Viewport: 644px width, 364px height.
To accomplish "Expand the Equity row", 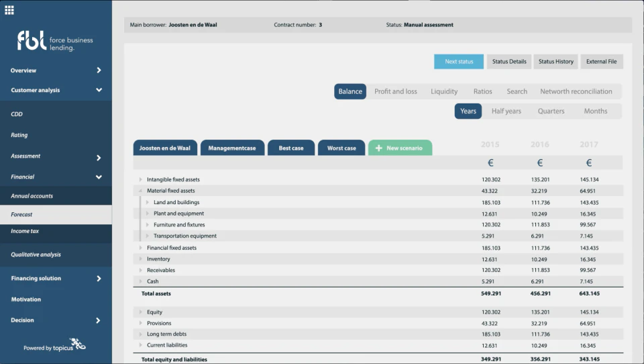I will point(140,312).
